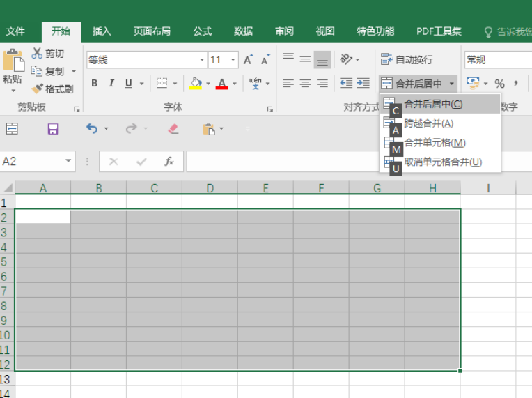Screen dimensions: 532x398
Task: Toggle italic formatting
Action: 111,83
